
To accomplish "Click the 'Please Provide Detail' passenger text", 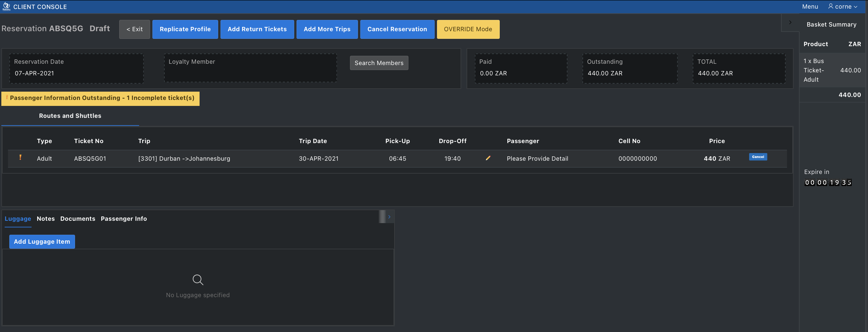I will click(537, 159).
